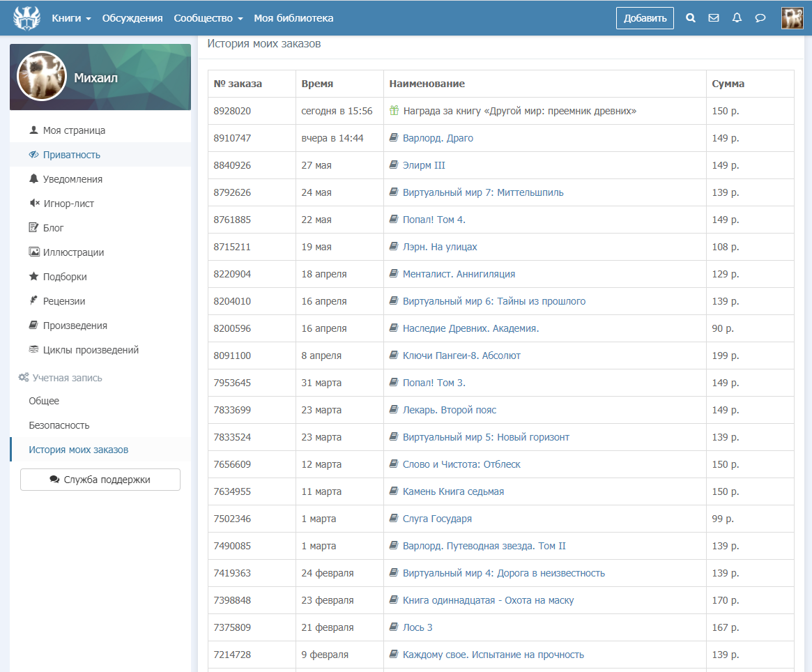This screenshot has height=672, width=812.
Task: Open the Обсуждения menu item
Action: (132, 18)
